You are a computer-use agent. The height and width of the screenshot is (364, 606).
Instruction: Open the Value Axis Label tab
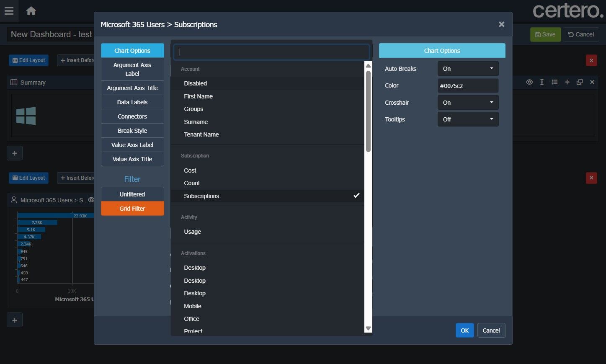click(132, 145)
